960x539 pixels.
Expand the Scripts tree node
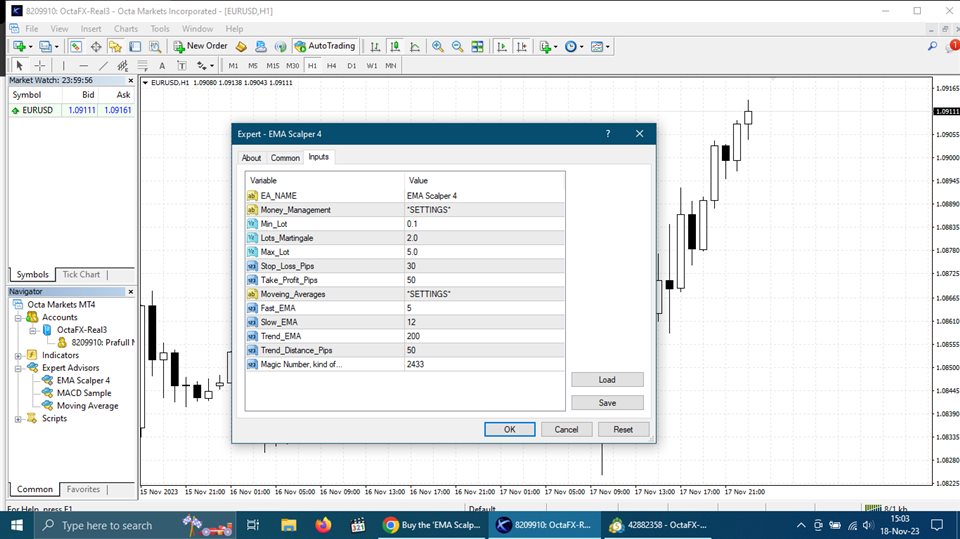coord(19,418)
